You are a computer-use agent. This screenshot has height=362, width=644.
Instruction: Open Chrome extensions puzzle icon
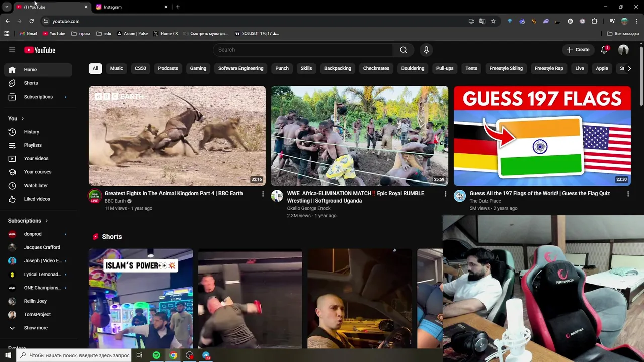[594, 21]
